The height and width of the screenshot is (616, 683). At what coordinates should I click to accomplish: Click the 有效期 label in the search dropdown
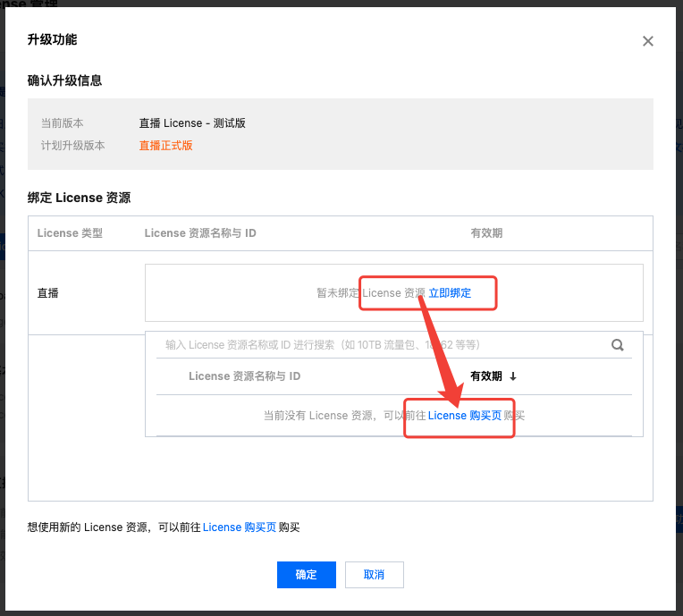point(486,376)
